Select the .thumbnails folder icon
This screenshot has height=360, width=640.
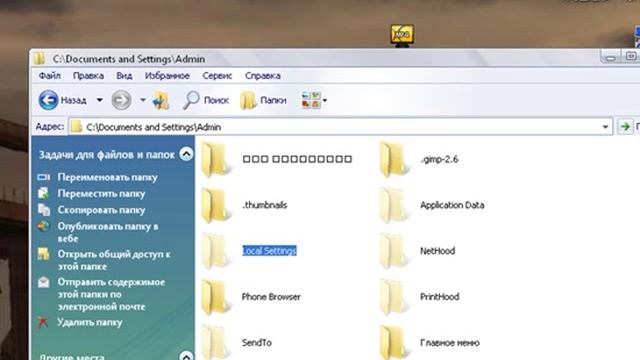click(x=215, y=205)
